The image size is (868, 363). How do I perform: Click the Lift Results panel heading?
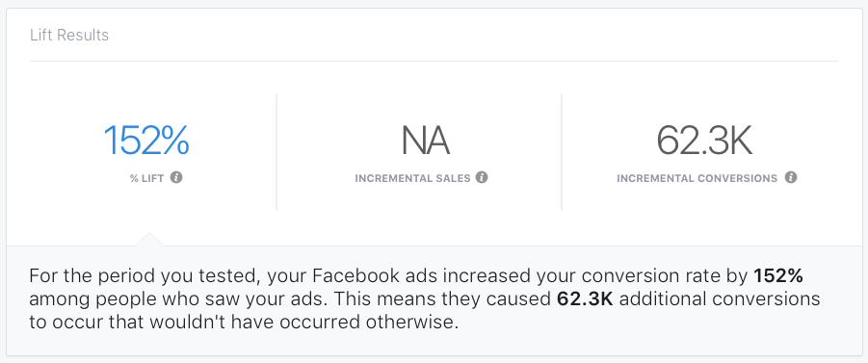69,36
